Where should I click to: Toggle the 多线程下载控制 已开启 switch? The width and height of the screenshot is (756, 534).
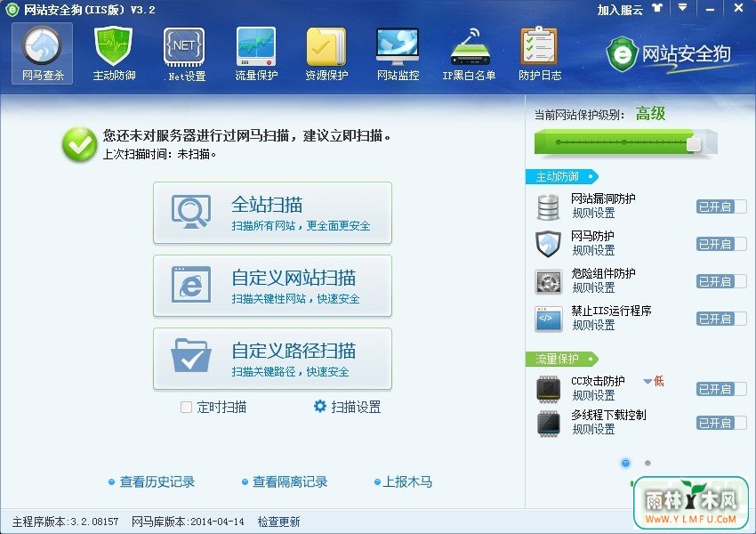click(x=721, y=423)
